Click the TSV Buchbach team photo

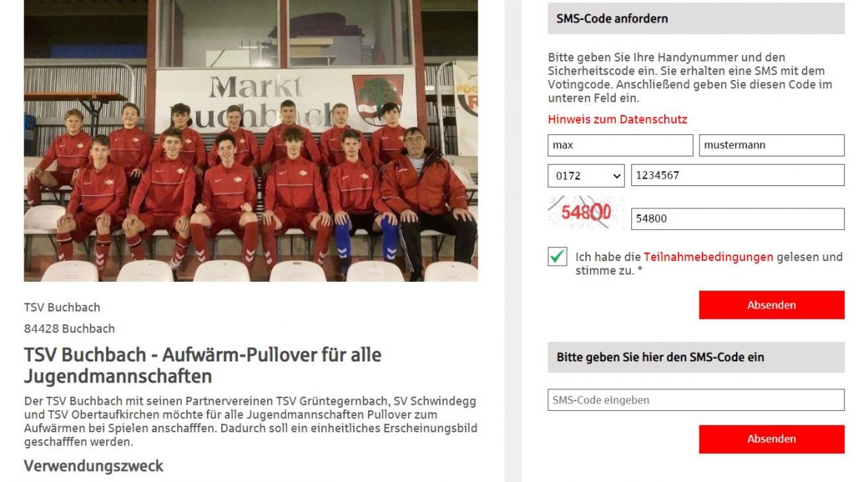tap(251, 141)
